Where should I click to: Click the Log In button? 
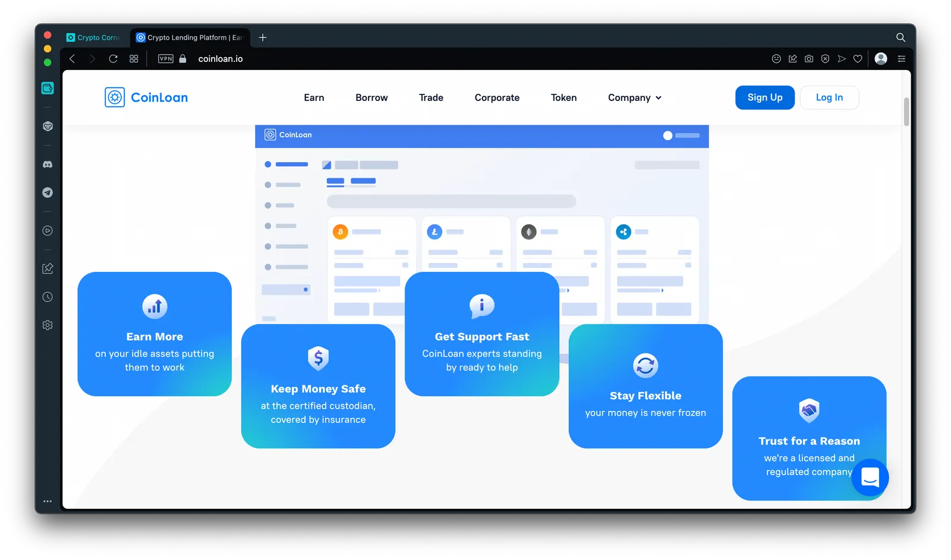point(829,97)
